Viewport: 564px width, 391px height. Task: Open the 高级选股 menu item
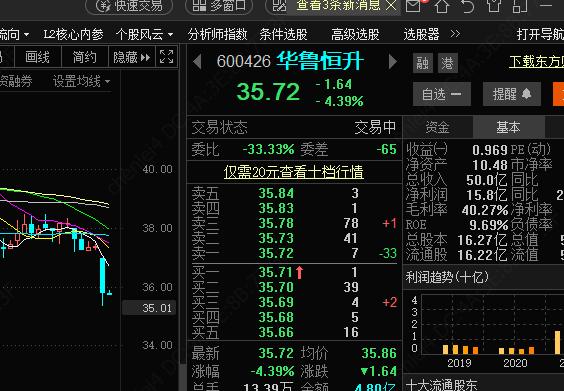tap(355, 35)
